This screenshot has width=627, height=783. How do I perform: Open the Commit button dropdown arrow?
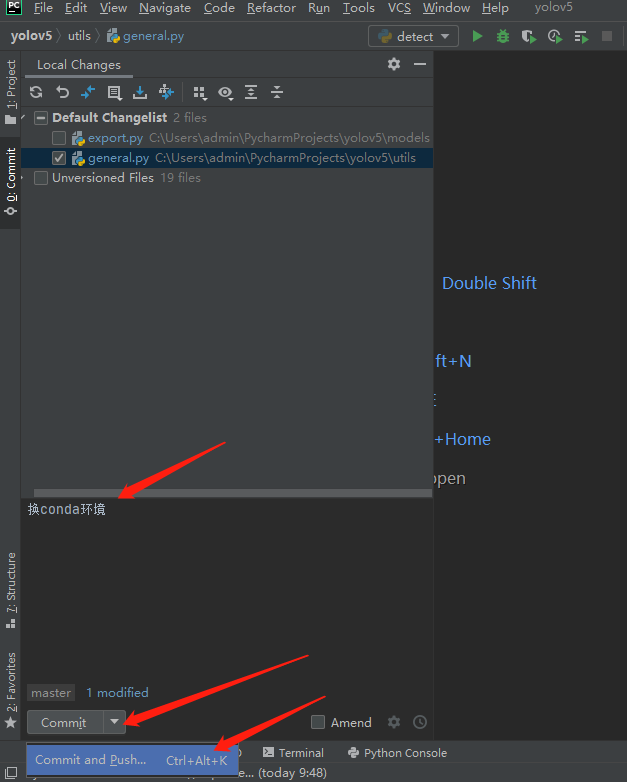click(115, 722)
